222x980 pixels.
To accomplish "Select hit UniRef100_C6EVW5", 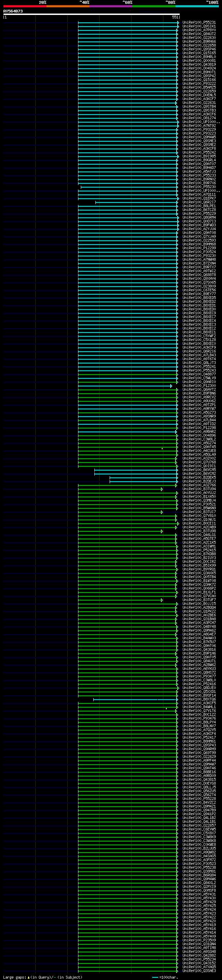I will [x=199, y=829].
